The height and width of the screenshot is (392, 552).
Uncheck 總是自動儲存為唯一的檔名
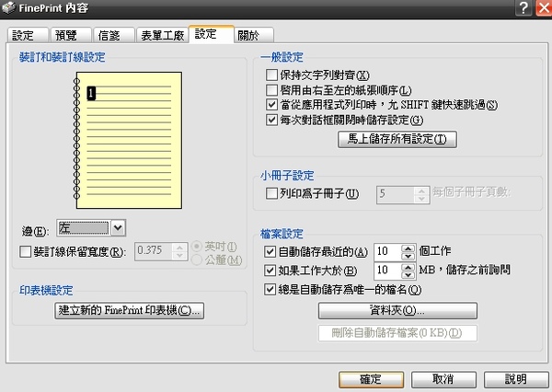pyautogui.click(x=270, y=290)
